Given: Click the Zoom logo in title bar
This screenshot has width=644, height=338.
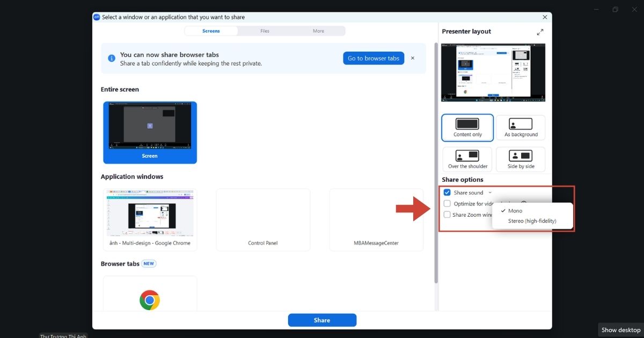Looking at the screenshot, I should tap(97, 17).
